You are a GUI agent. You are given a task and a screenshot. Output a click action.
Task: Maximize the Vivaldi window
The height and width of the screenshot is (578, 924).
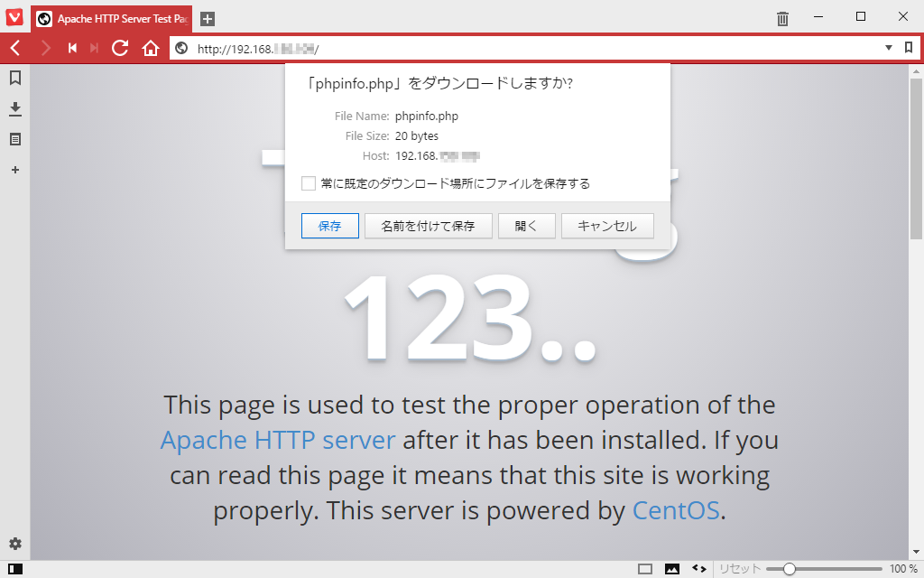pos(861,17)
